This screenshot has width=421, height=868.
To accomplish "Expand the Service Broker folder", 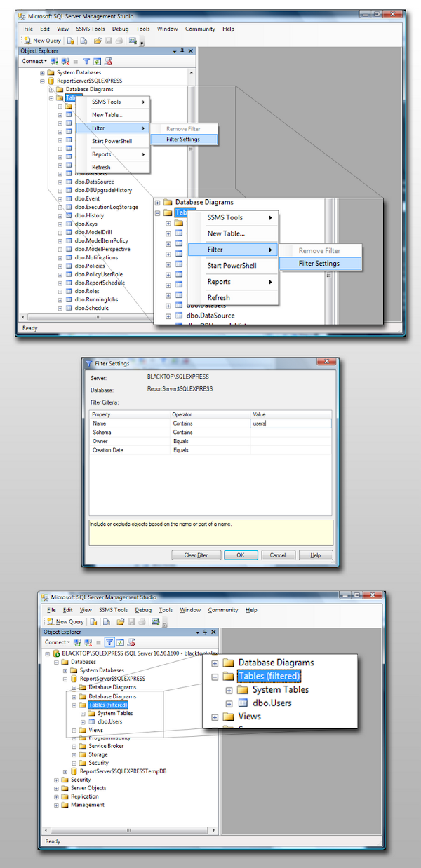I will [74, 746].
